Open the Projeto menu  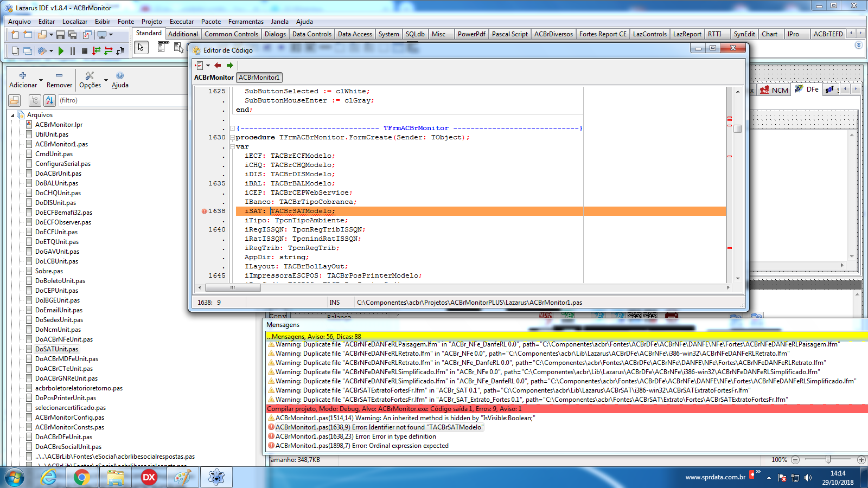pos(151,22)
